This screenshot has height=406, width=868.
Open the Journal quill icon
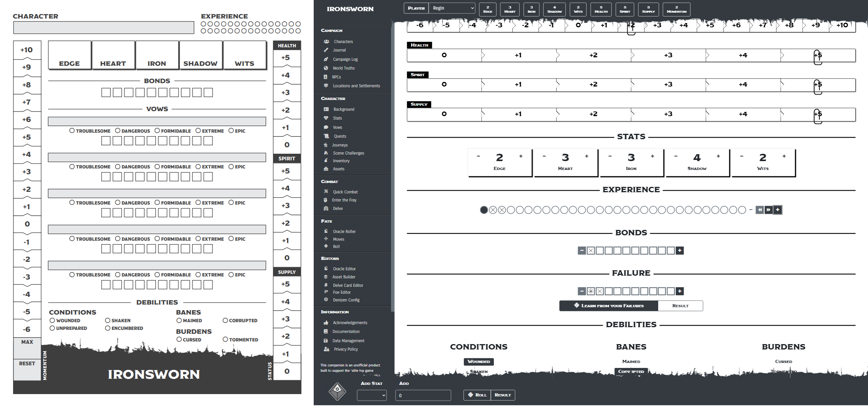pos(326,50)
